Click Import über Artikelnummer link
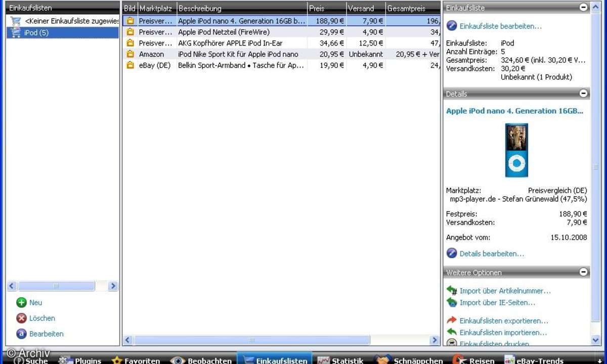607x364 pixels. [505, 291]
